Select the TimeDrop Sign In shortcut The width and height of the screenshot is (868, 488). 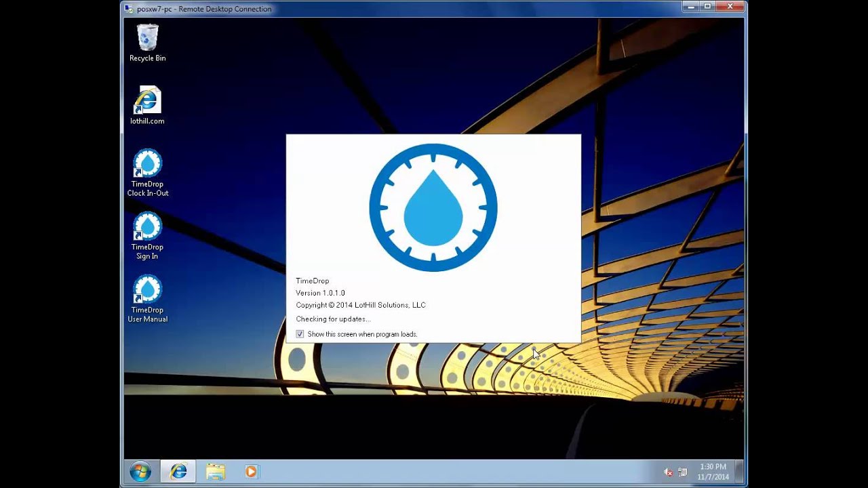147,236
